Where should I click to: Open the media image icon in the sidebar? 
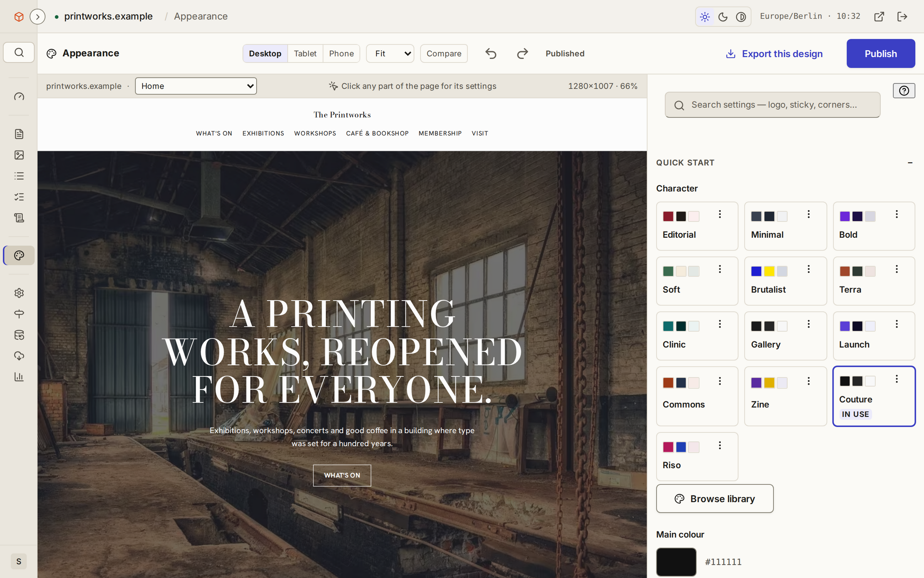pos(19,155)
